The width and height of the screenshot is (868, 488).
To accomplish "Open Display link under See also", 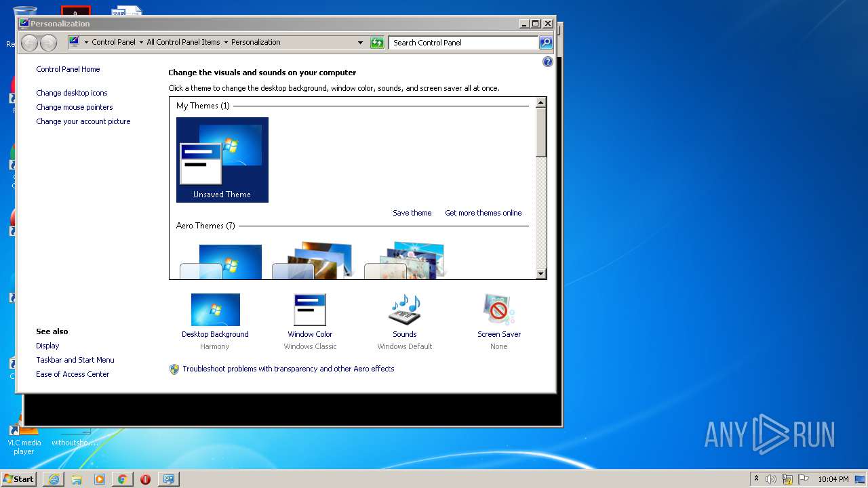I will [47, 346].
